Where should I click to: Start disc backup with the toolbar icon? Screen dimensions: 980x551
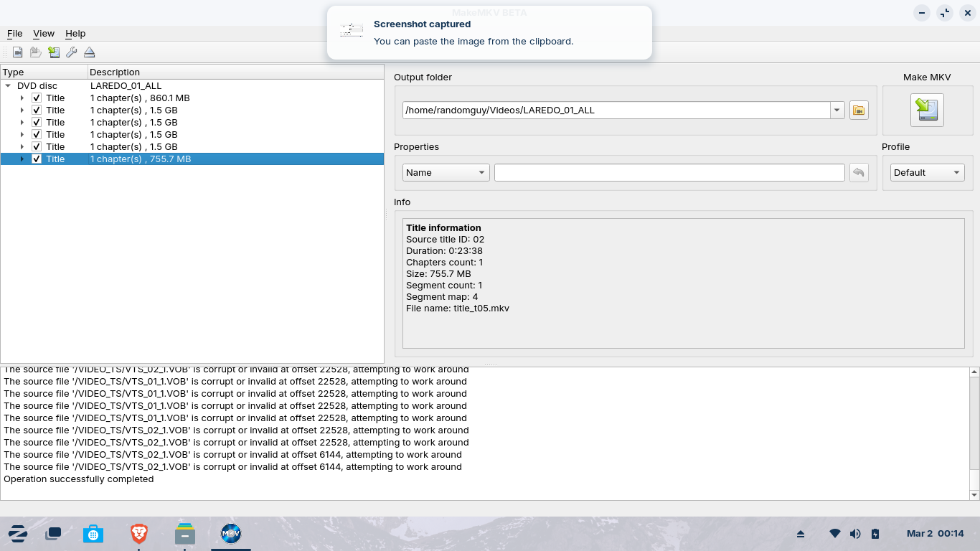point(54,52)
